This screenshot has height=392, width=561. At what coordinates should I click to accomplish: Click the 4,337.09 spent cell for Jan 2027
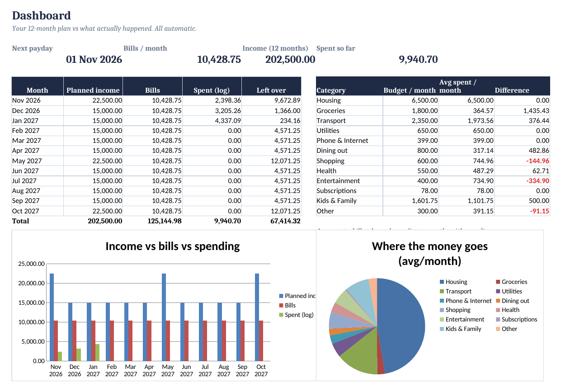[212, 120]
